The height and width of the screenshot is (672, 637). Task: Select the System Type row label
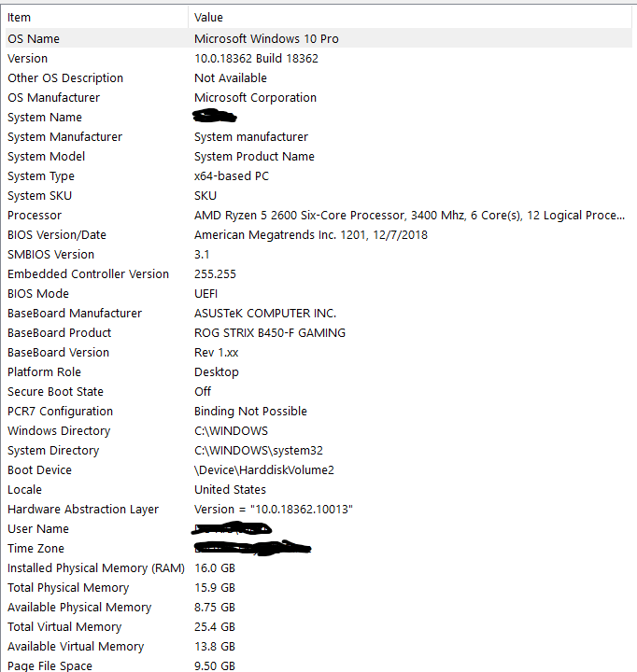click(41, 176)
